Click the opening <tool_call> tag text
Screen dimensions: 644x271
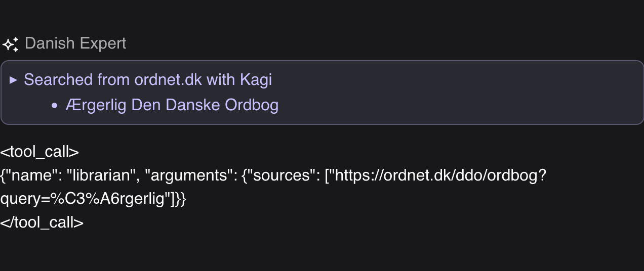[x=39, y=152]
